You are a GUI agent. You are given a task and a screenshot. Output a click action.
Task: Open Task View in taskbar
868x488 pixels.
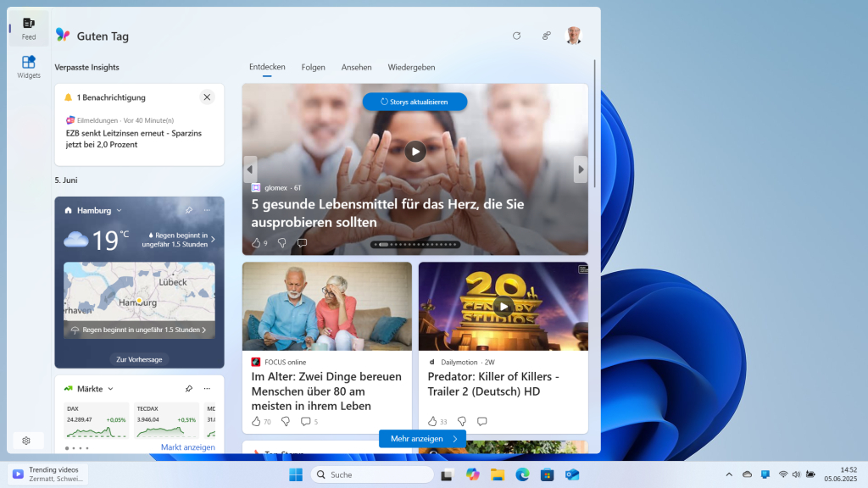[x=447, y=474]
